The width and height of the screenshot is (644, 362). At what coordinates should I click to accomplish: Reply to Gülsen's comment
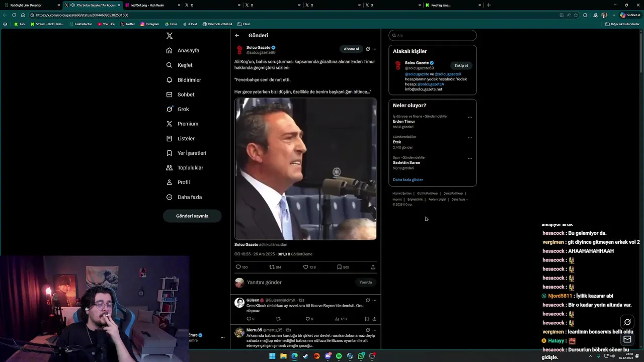click(250, 319)
